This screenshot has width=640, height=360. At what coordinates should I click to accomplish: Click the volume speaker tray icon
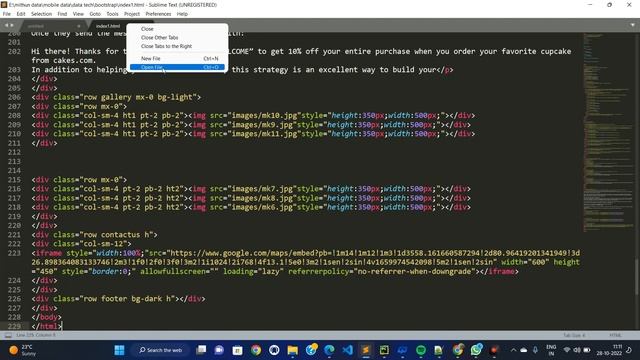[577, 350]
